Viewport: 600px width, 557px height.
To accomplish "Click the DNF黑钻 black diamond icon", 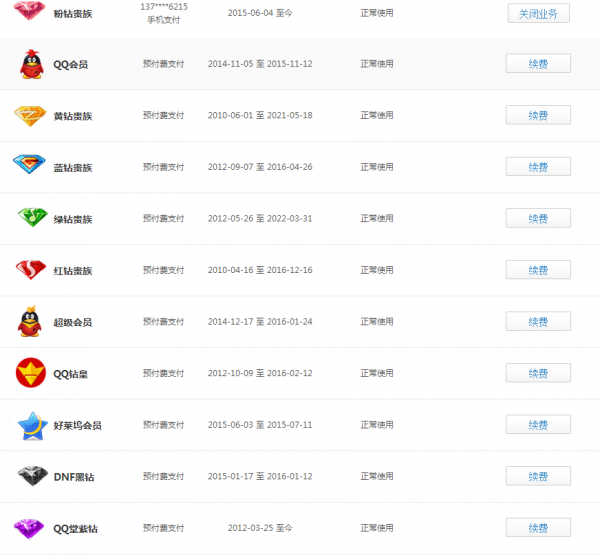I will pyautogui.click(x=33, y=476).
